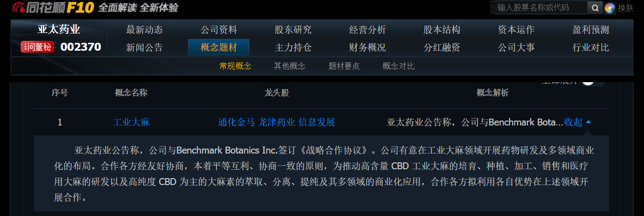Image resolution: width=644 pixels, height=216 pixels.
Task: Switch to the 公司资料 tab
Action: tap(219, 30)
